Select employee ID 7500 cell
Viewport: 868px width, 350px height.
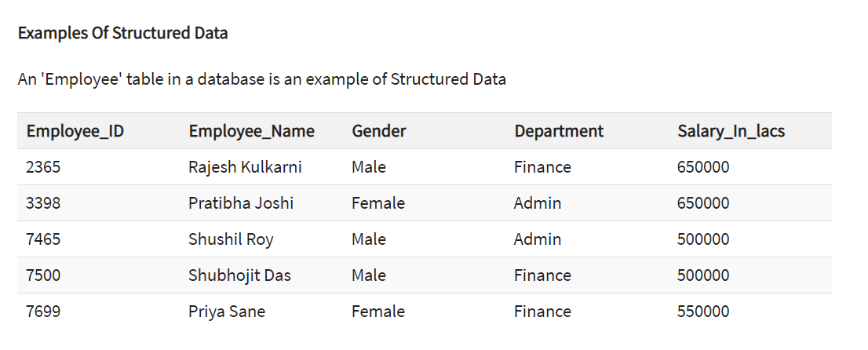click(43, 275)
